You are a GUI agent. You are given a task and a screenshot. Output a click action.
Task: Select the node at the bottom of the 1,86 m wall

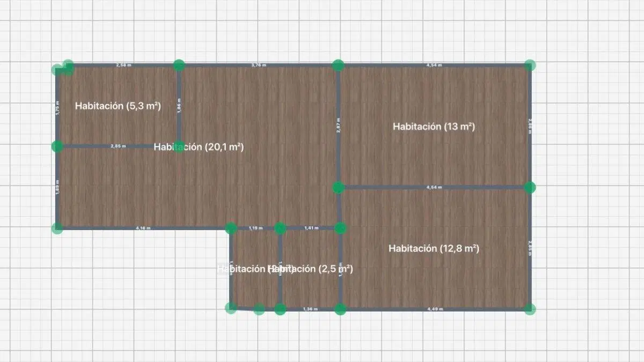(179, 146)
